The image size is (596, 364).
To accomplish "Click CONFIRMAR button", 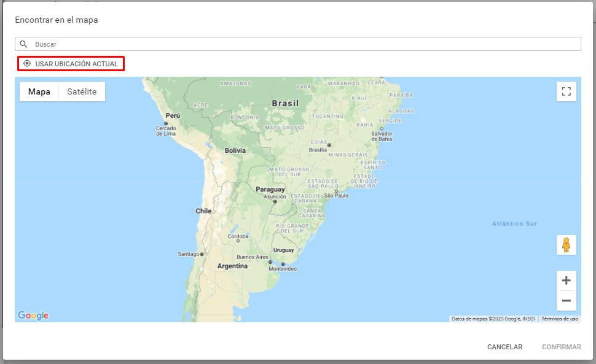I will pos(562,347).
